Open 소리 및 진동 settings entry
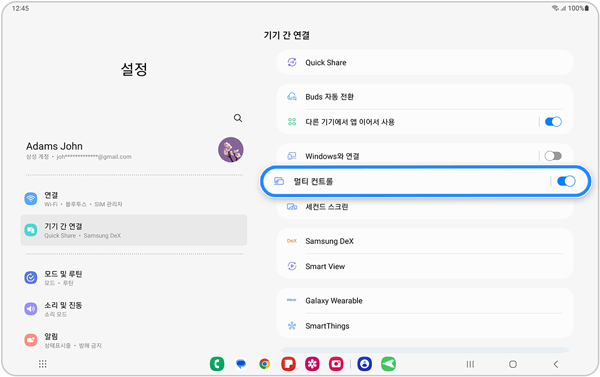The width and height of the screenshot is (600, 377). [134, 309]
